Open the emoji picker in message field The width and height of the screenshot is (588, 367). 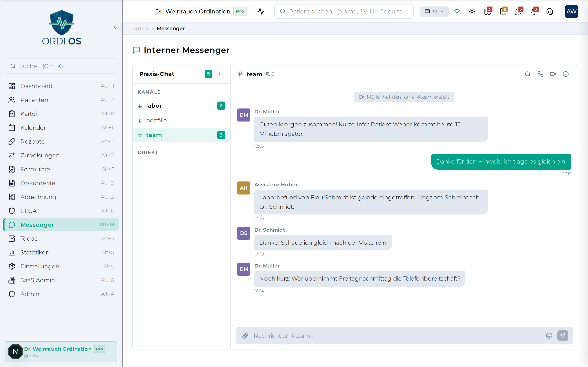tap(549, 335)
